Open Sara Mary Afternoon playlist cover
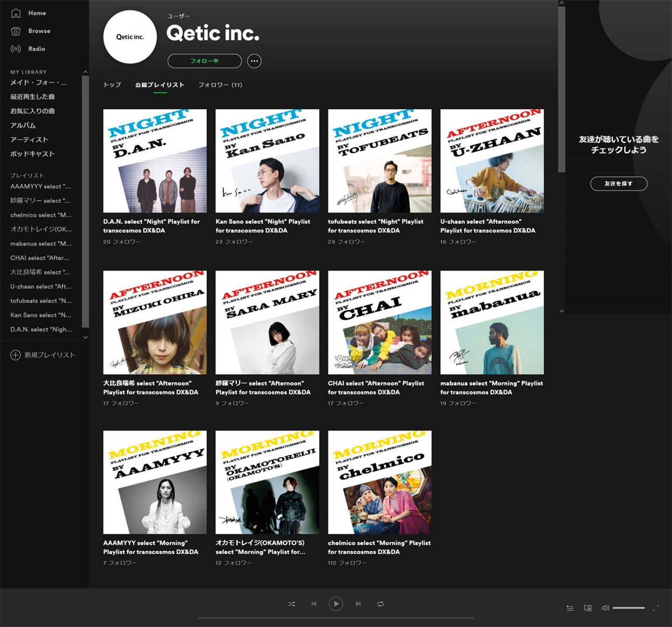Image resolution: width=672 pixels, height=627 pixels. 267,322
